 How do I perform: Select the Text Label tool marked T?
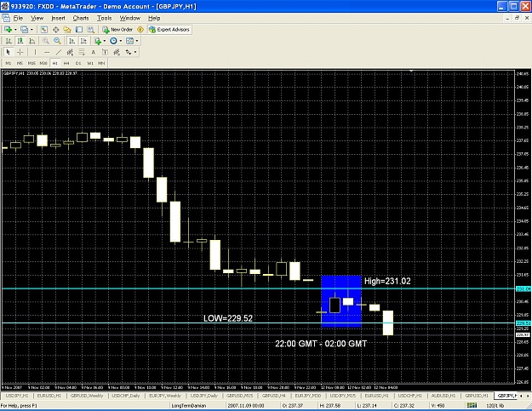tap(105, 52)
